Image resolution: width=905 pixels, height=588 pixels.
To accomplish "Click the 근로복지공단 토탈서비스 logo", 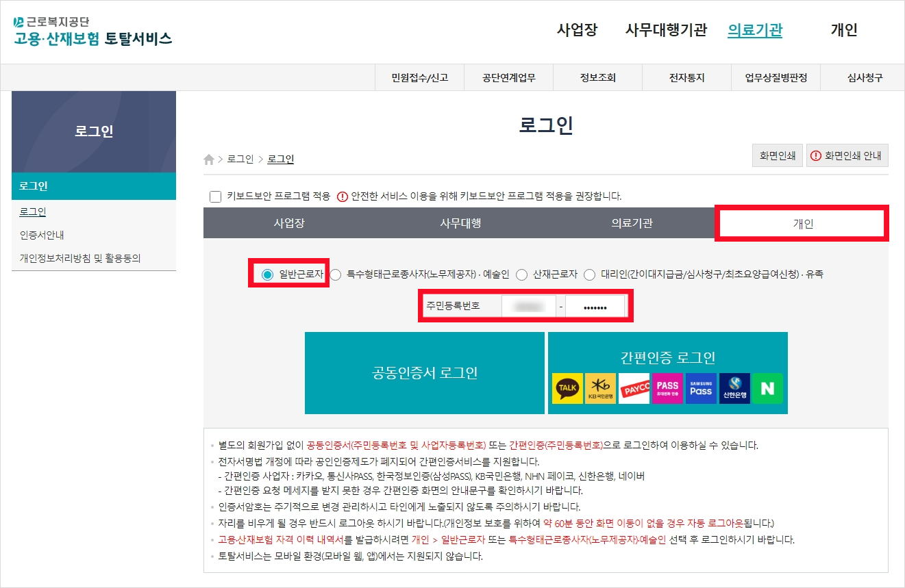I will point(92,31).
